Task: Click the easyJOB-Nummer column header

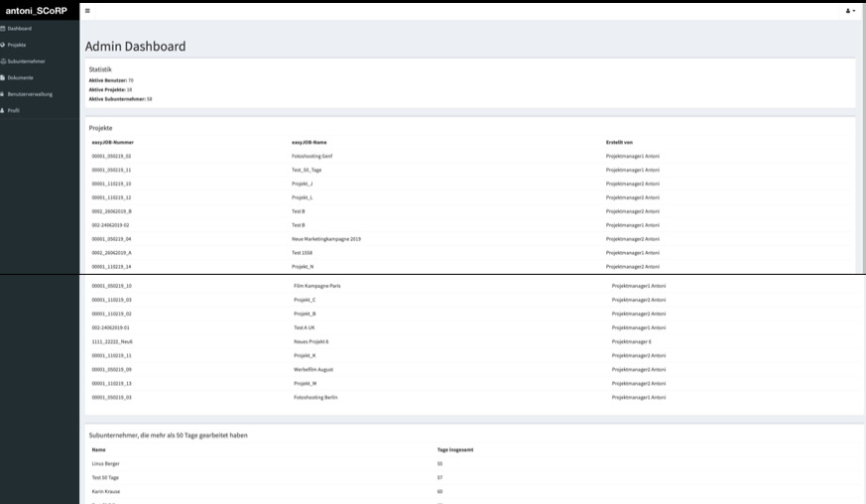Action: pos(112,142)
